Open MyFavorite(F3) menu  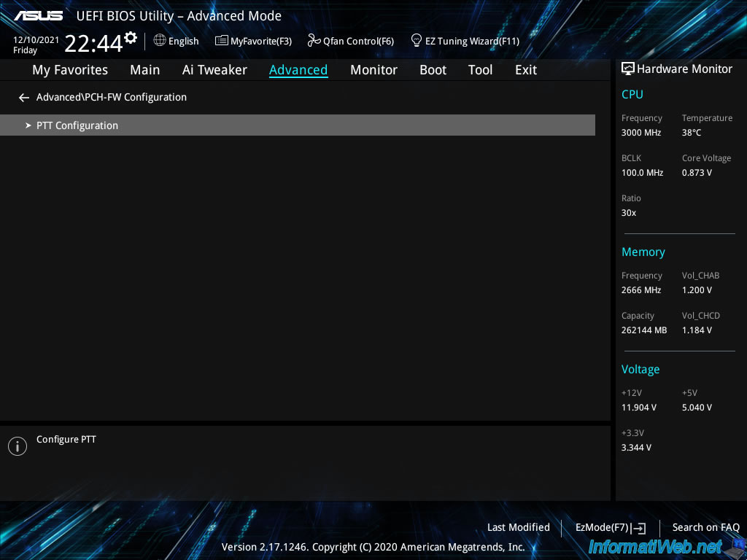coord(261,42)
